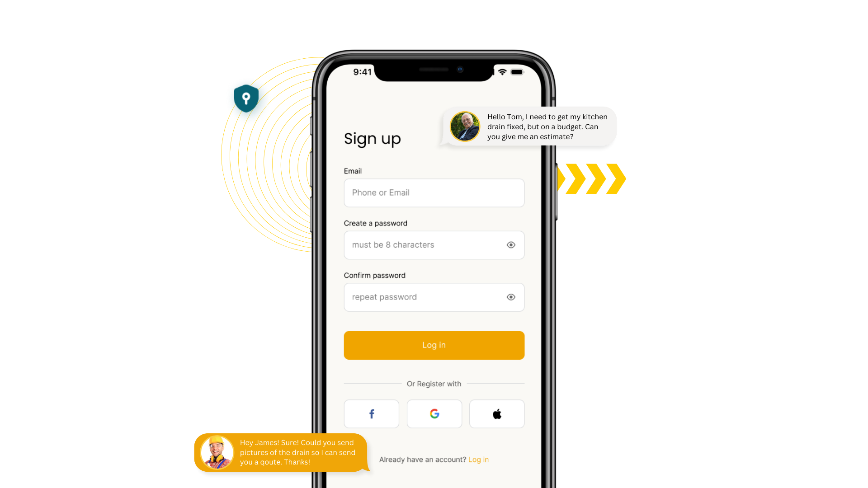The height and width of the screenshot is (488, 868).
Task: Click the customer profile avatar thumbnail
Action: (x=465, y=127)
